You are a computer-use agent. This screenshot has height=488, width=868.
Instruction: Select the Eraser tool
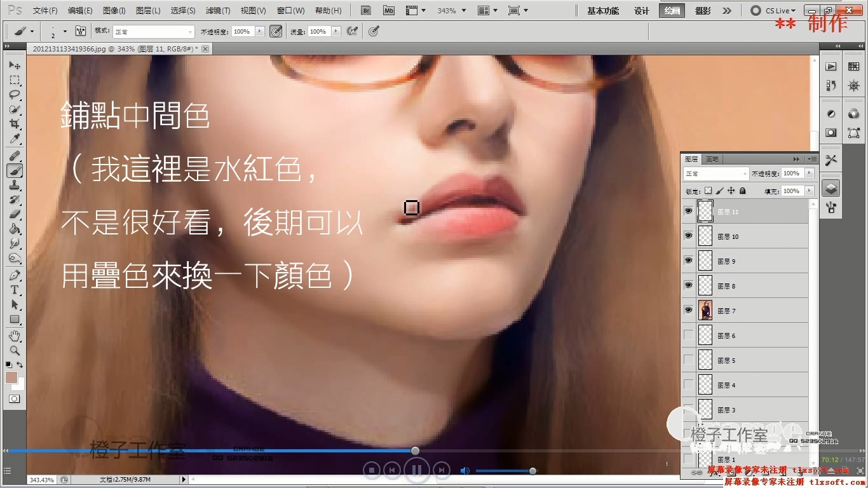15,214
